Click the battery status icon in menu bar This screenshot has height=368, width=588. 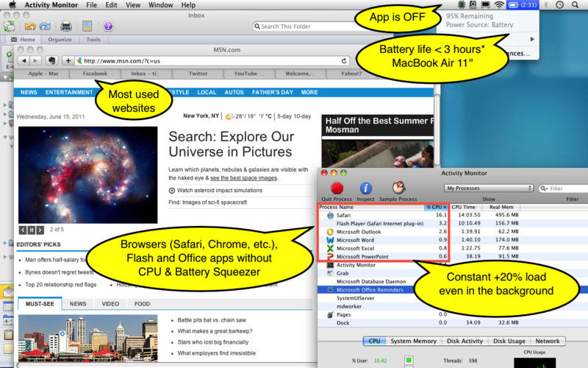523,5
